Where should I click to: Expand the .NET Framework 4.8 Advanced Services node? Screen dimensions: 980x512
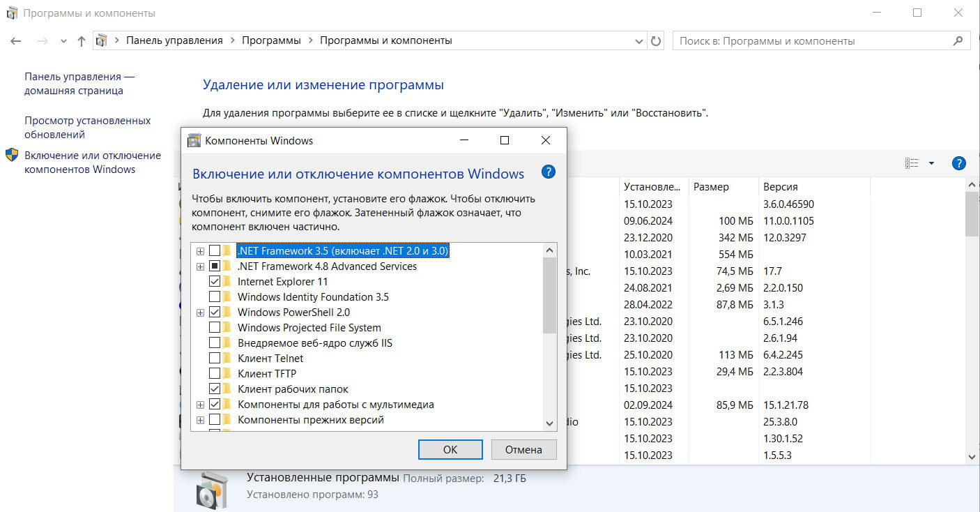tap(201, 266)
